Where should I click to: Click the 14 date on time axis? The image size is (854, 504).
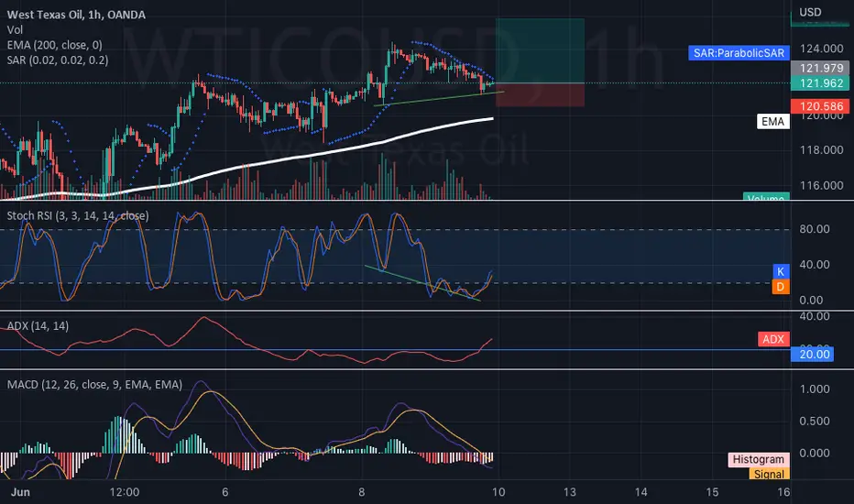click(x=641, y=492)
